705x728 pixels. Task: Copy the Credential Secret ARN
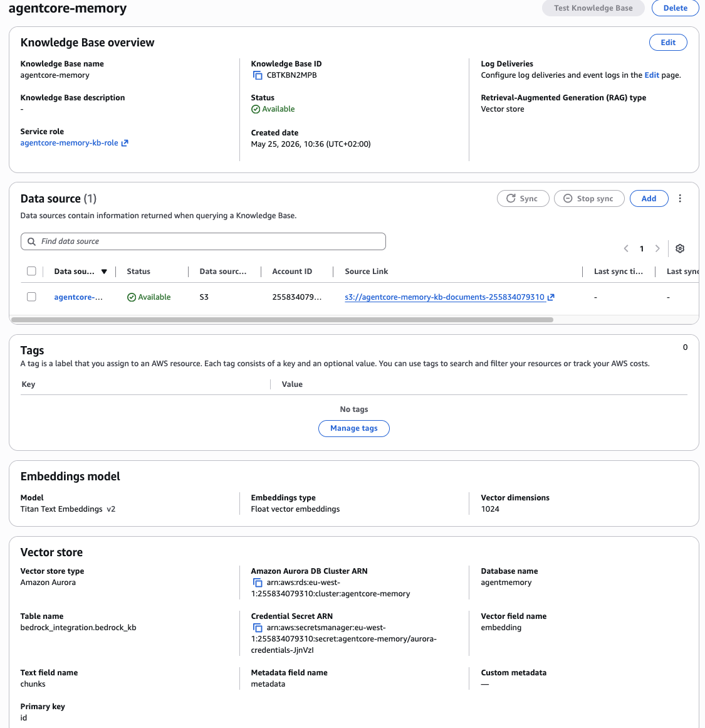point(257,628)
